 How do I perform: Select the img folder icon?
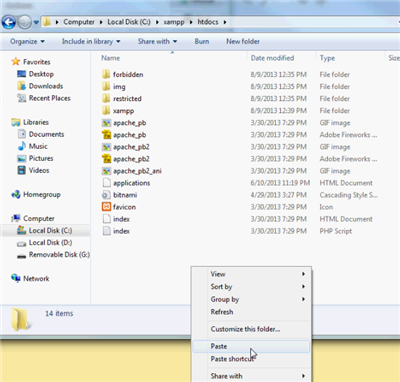click(x=106, y=86)
